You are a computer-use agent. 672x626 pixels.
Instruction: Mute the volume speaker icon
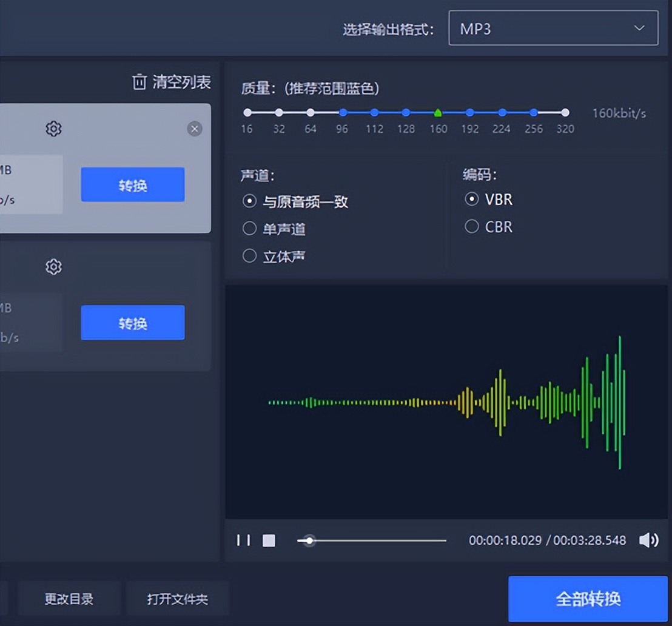(x=648, y=540)
